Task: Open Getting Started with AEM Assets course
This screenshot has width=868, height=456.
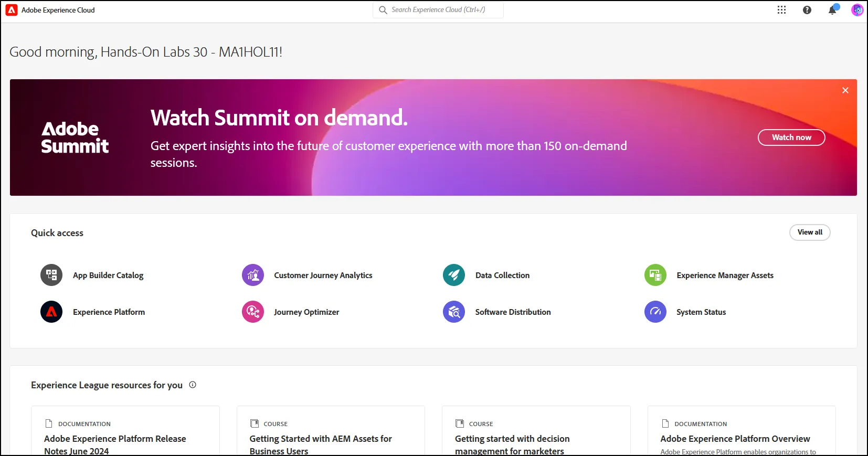Action: coord(331,431)
